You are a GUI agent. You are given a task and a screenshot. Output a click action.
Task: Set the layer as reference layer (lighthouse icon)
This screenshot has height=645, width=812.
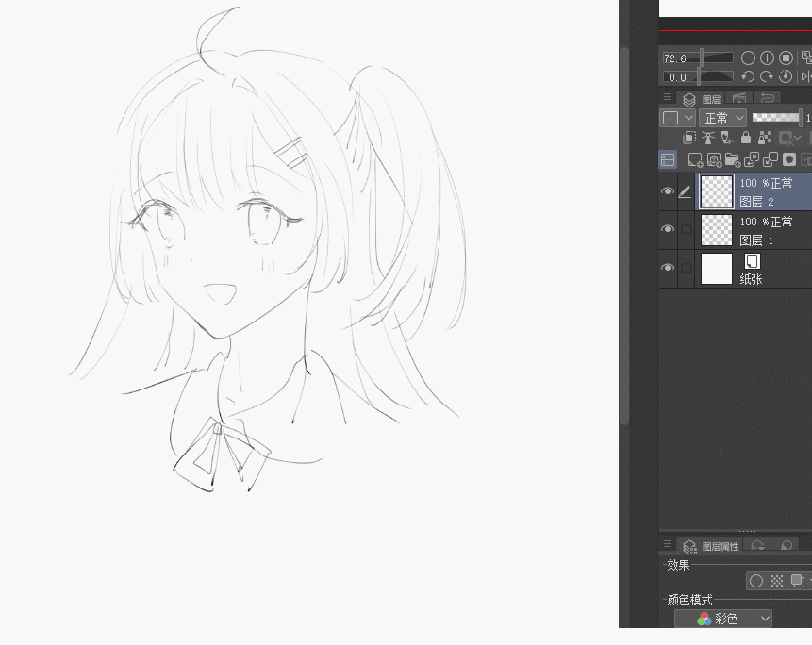pos(708,138)
